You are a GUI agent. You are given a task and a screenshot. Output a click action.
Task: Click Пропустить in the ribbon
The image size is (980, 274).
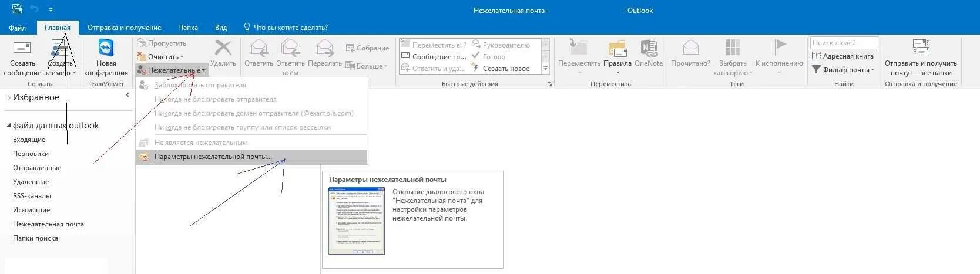(x=162, y=43)
